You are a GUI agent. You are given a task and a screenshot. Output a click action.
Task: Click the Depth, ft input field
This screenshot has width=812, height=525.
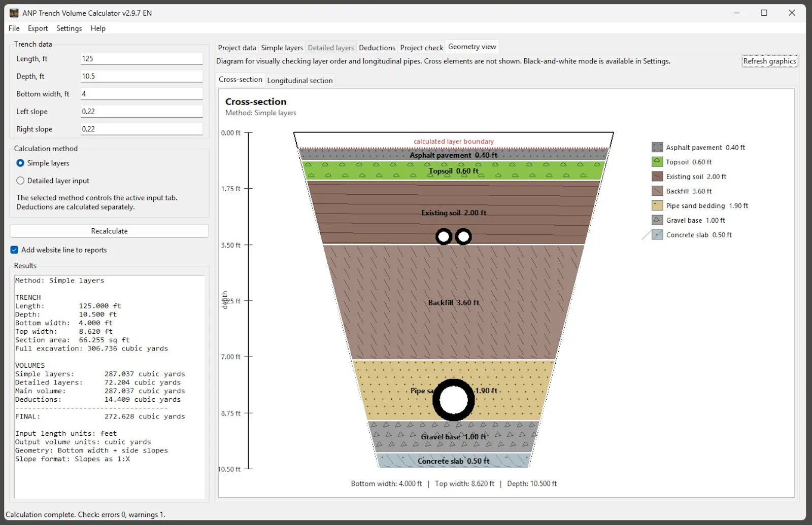click(142, 76)
